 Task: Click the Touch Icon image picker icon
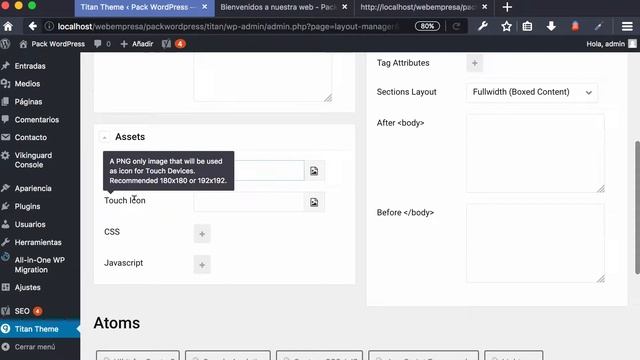coord(314,202)
